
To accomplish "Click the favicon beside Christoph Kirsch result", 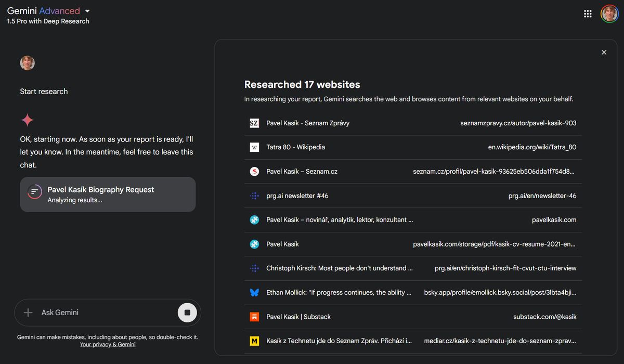I will [254, 268].
